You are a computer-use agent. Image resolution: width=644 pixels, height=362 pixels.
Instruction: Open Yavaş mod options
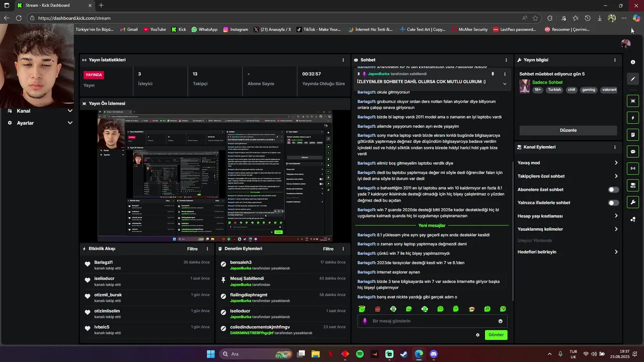point(568,163)
